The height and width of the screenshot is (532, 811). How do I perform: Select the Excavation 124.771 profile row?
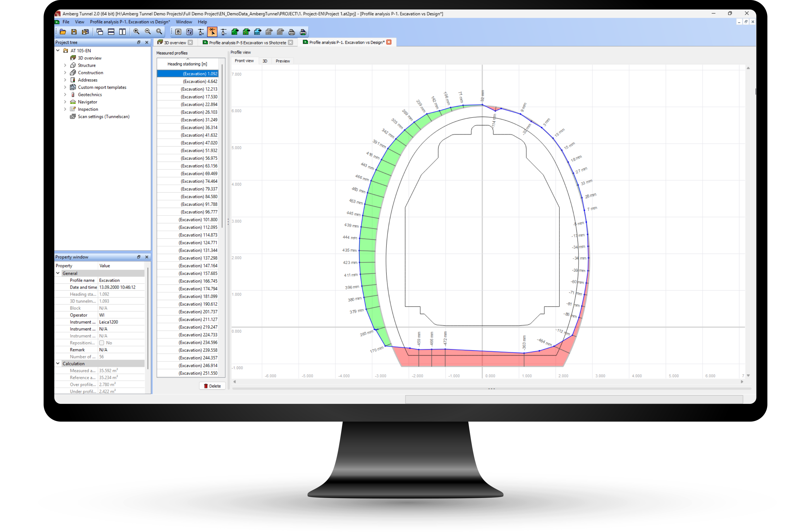click(x=198, y=243)
